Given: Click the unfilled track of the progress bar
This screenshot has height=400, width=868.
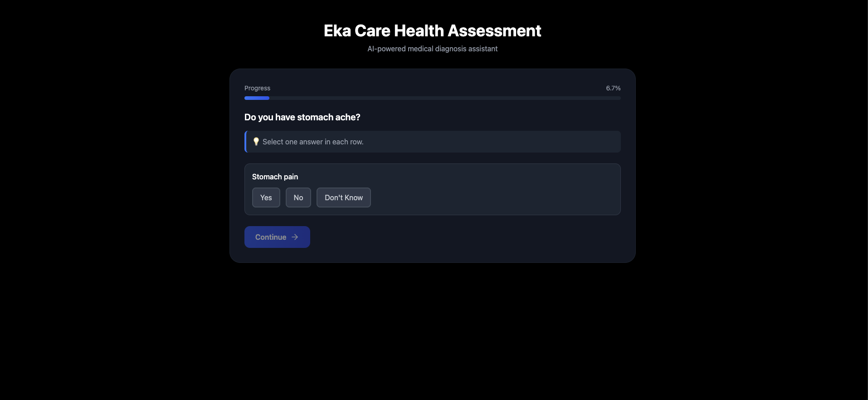Looking at the screenshot, I should pos(445,98).
